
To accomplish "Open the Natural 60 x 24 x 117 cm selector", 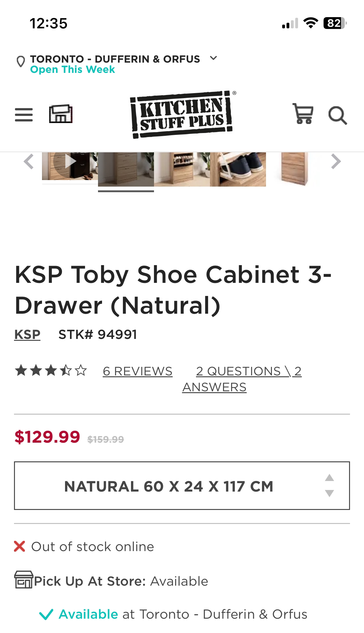I will 168,486.
